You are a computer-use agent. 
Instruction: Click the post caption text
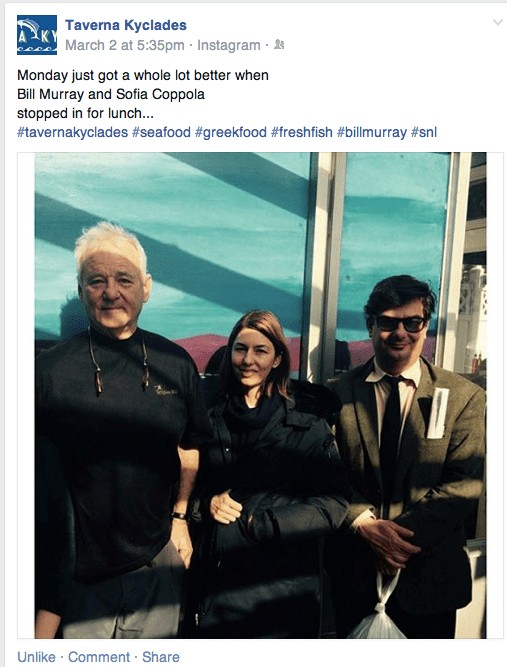click(x=143, y=94)
